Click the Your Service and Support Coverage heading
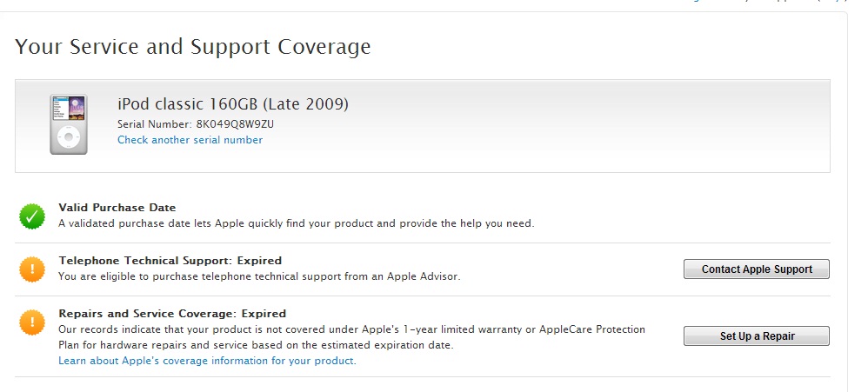This screenshot has width=868, height=392. [193, 47]
